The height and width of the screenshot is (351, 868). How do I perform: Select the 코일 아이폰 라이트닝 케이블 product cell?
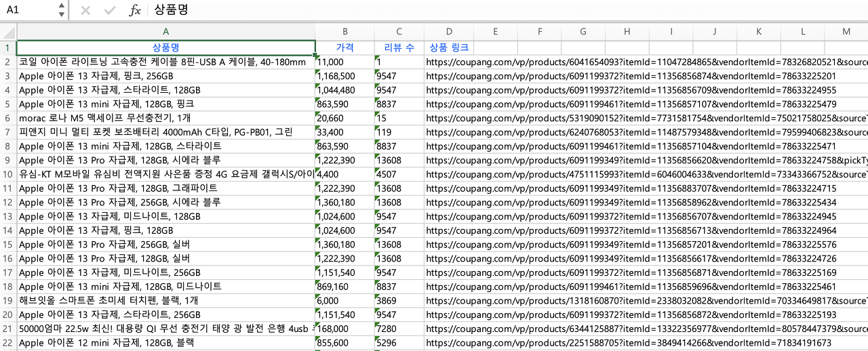[166, 62]
